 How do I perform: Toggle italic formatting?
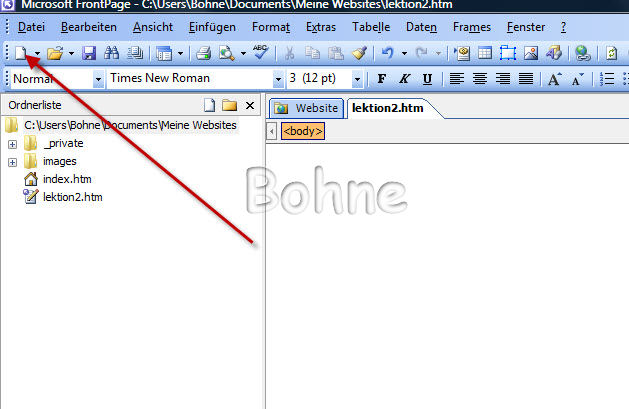click(x=404, y=79)
